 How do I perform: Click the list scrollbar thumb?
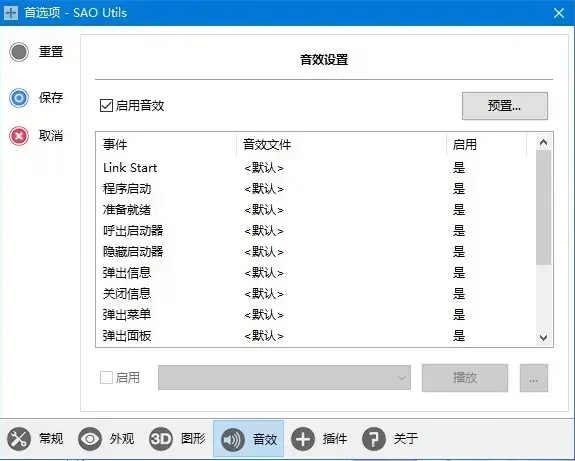[543, 207]
